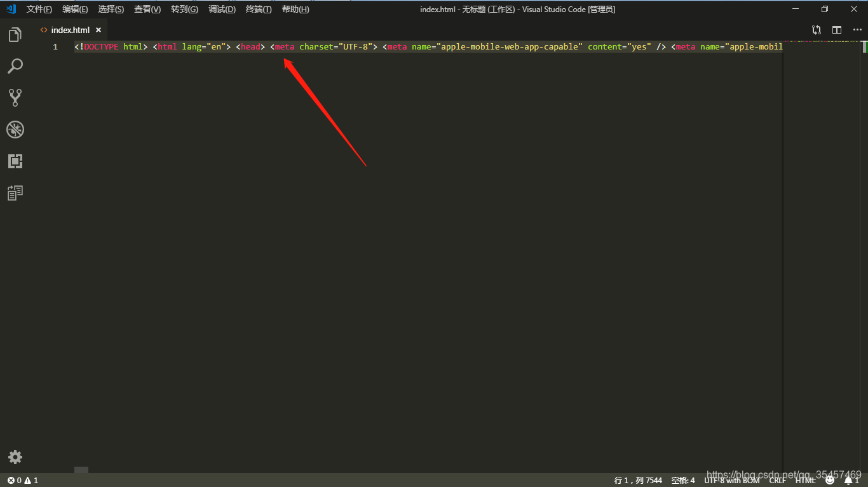Click the VS Code logo in title bar

click(x=11, y=9)
